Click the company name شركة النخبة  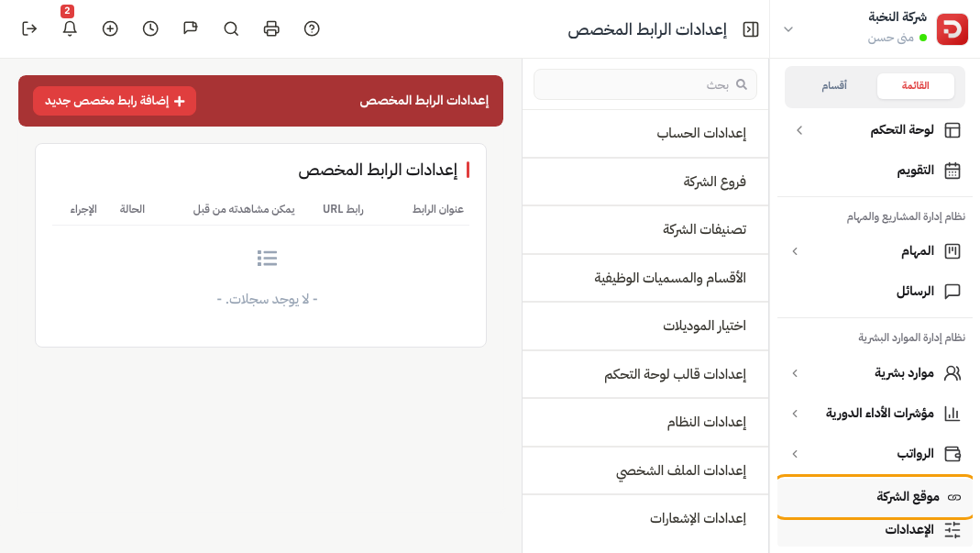897,17
